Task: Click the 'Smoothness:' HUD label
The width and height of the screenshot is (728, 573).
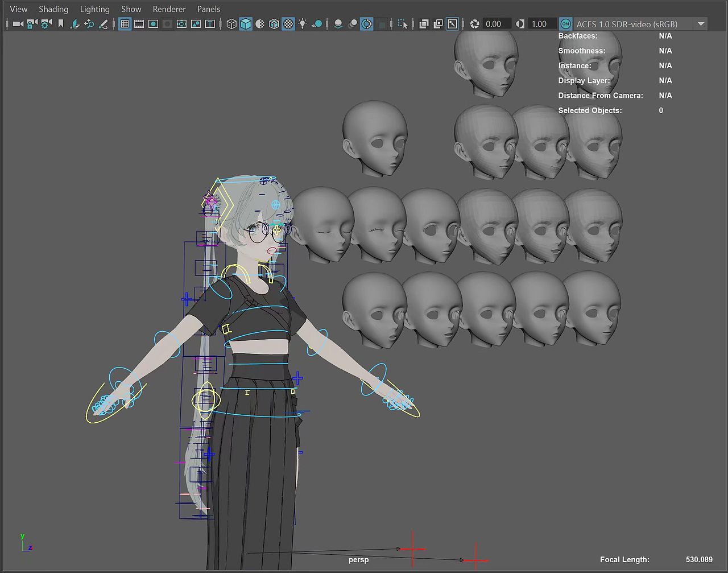Action: 582,51
